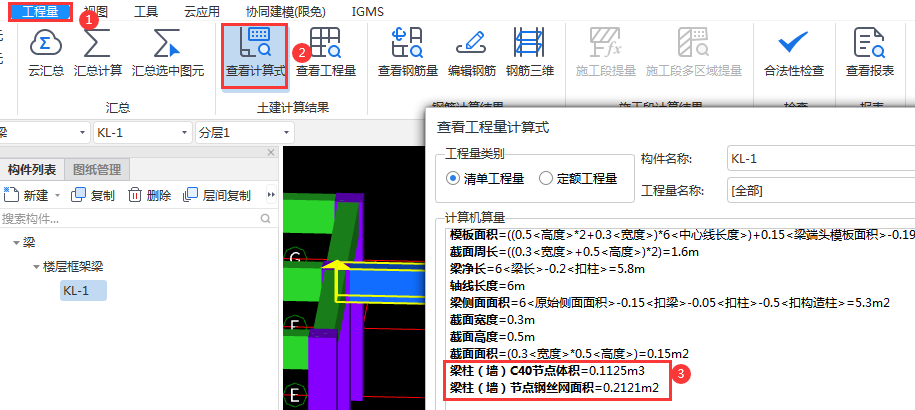Image resolution: width=915 pixels, height=410 pixels.
Task: Open the 工程量 ribbon tab
Action: (x=40, y=11)
